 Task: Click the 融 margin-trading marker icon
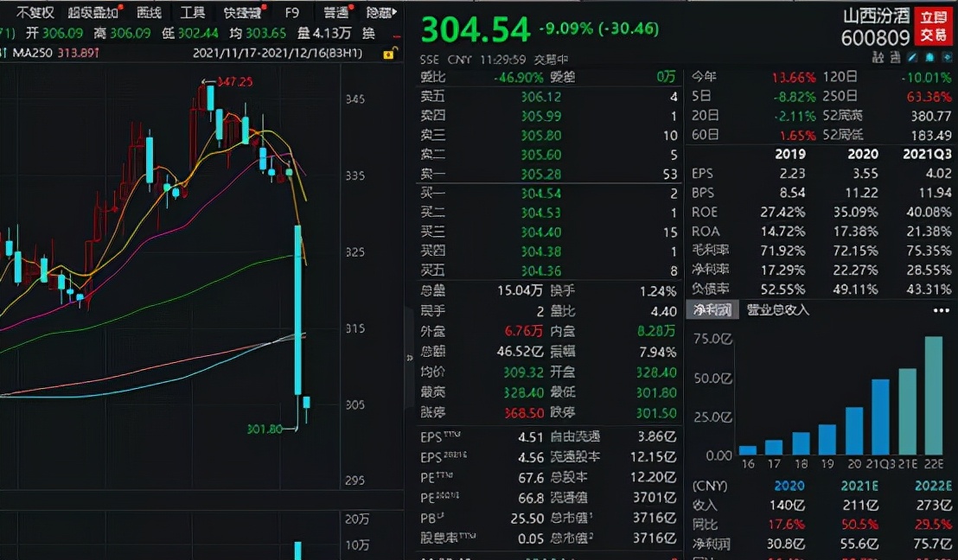pos(878,58)
